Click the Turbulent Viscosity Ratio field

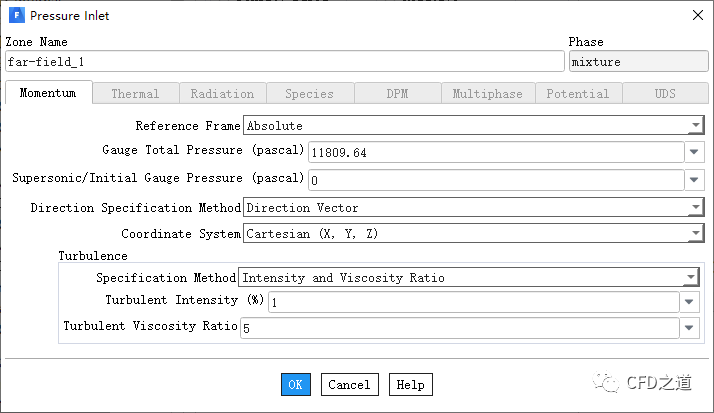pyautogui.click(x=459, y=328)
